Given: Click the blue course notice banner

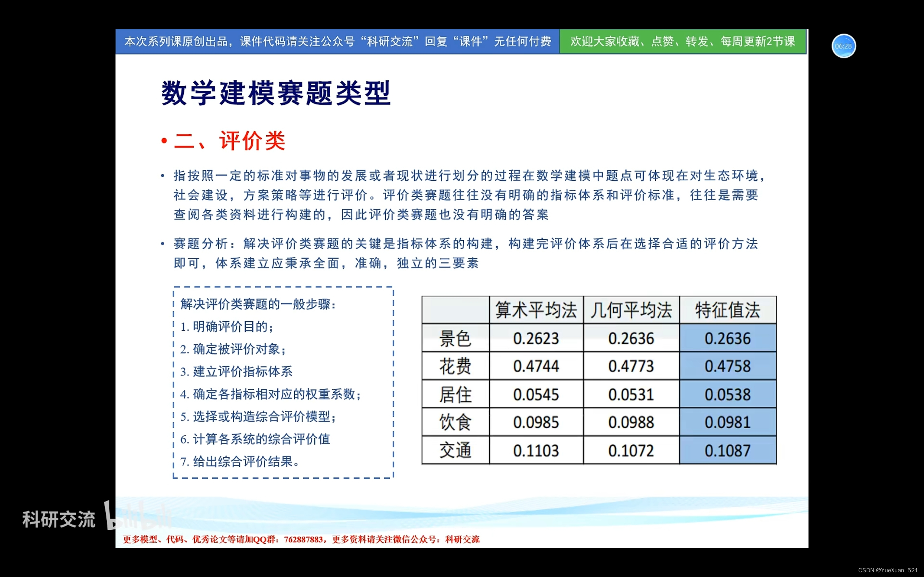Looking at the screenshot, I should [337, 41].
